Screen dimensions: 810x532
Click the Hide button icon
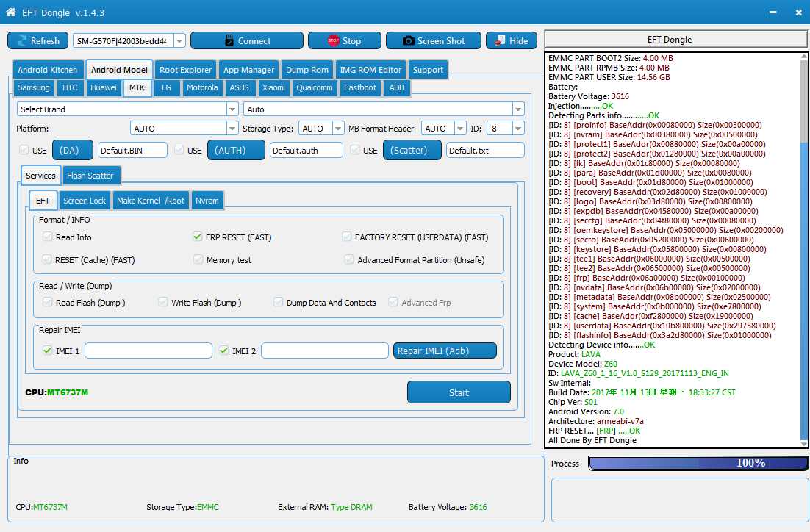pyautogui.click(x=500, y=40)
